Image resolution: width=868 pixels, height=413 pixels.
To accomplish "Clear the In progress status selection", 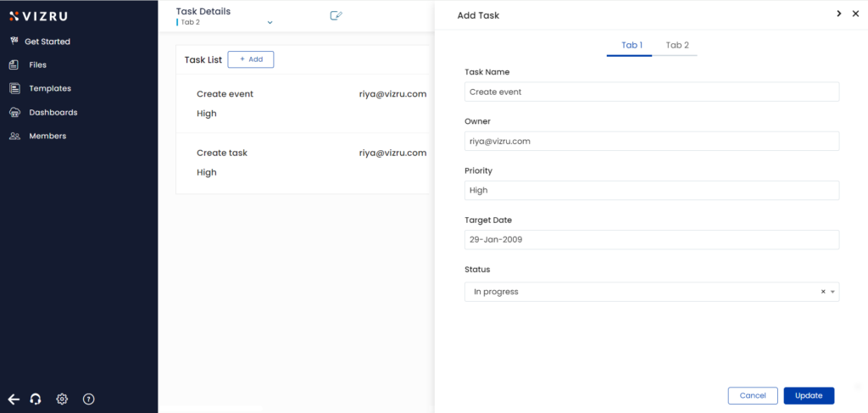I will pos(822,292).
